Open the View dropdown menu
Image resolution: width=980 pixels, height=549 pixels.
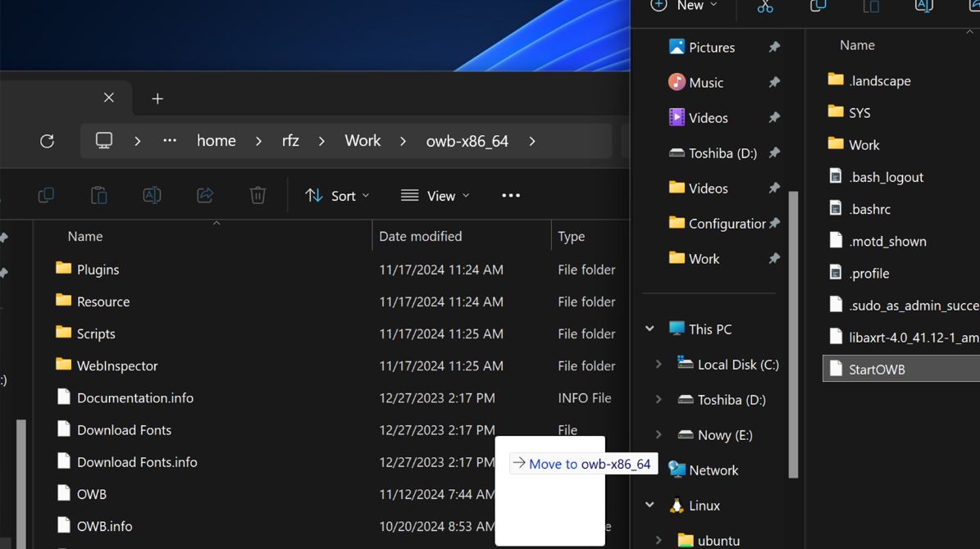coord(435,196)
